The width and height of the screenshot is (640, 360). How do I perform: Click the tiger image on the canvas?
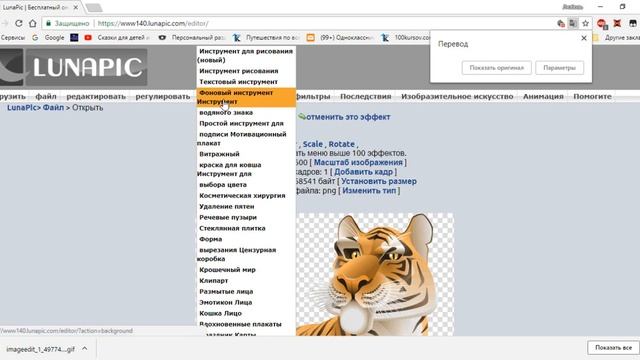375,274
